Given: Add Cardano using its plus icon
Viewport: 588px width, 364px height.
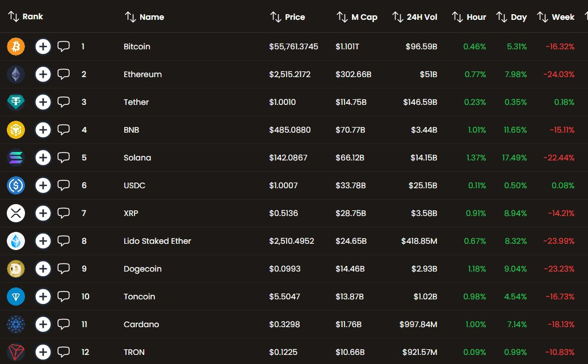Looking at the screenshot, I should click(43, 324).
